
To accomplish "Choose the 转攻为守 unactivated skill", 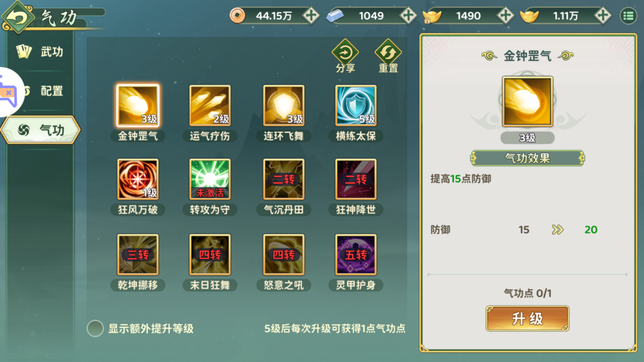I will pyautogui.click(x=209, y=179).
